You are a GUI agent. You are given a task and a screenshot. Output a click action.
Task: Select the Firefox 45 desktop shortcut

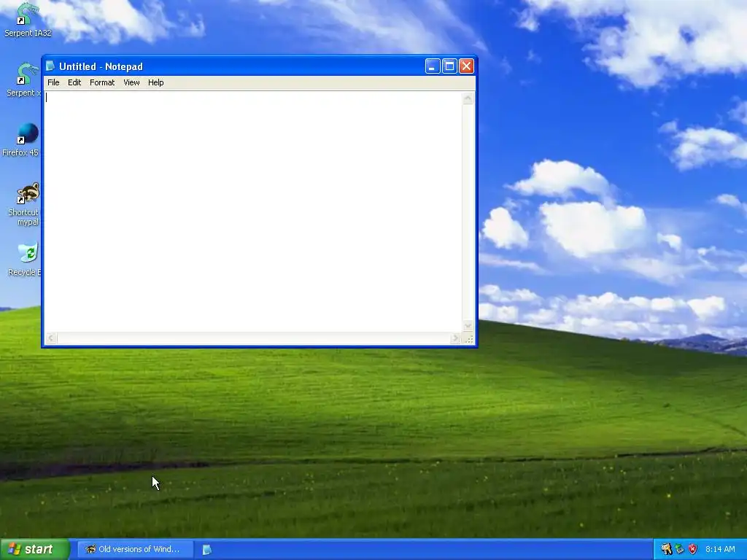[x=22, y=140]
